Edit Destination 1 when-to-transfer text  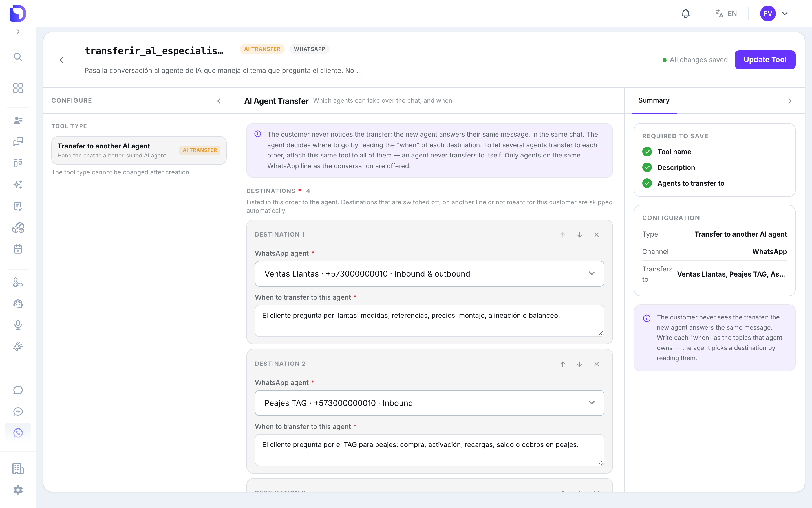429,321
